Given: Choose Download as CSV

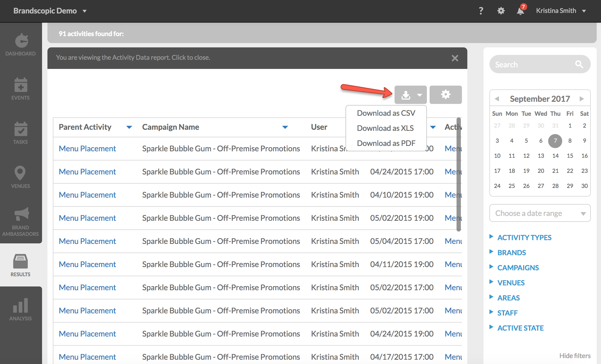Looking at the screenshot, I should [x=386, y=113].
